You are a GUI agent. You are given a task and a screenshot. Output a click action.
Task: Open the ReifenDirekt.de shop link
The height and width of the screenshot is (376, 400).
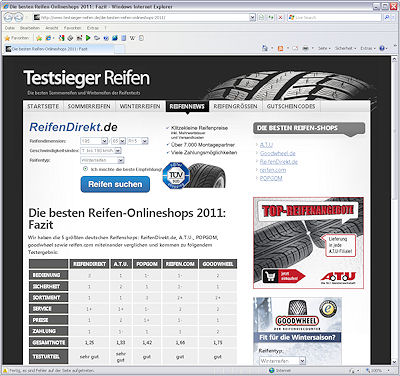279,162
